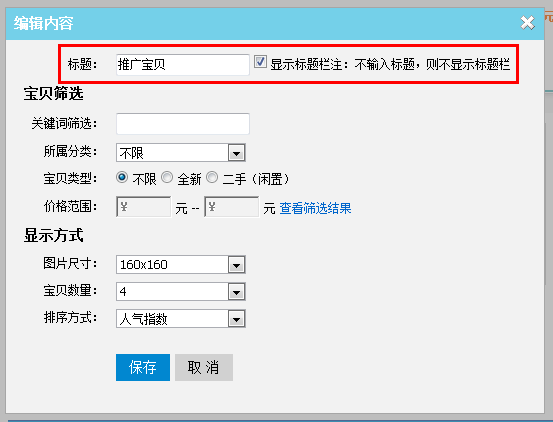This screenshot has width=553, height=422.
Task: Click the 关键词筛选 text field
Action: coord(183,124)
